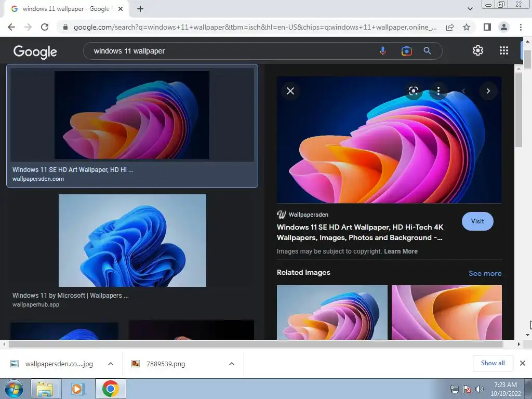This screenshot has height=399, width=532.
Task: Search by image with camera icon
Action: coord(406,51)
